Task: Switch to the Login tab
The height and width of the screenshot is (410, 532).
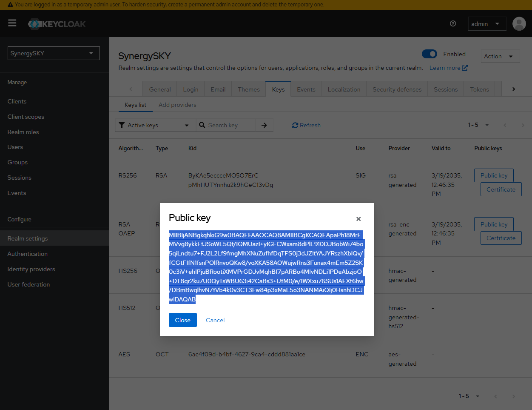Action: click(191, 89)
